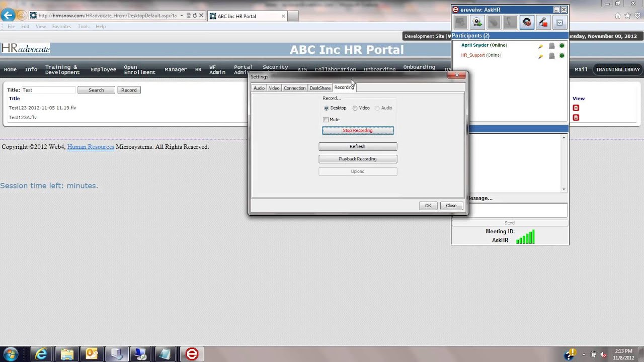Image resolution: width=644 pixels, height=362 pixels.
Task: Confirm Settings with the OK button
Action: (x=428, y=206)
